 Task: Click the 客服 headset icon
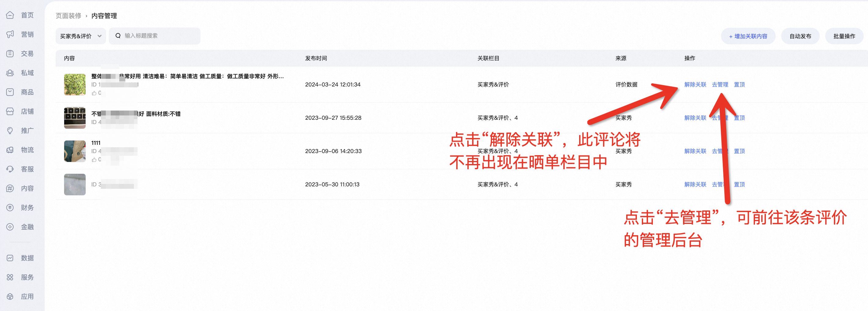[10, 169]
